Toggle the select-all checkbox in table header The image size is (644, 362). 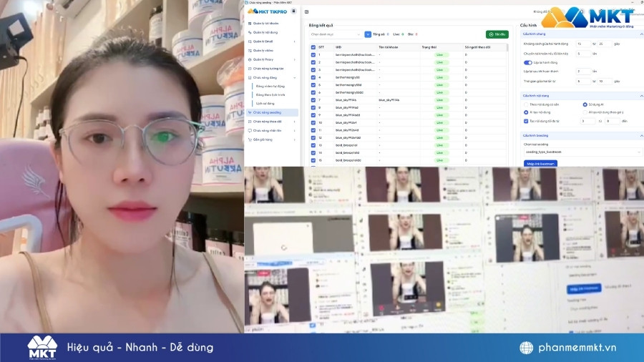click(313, 47)
